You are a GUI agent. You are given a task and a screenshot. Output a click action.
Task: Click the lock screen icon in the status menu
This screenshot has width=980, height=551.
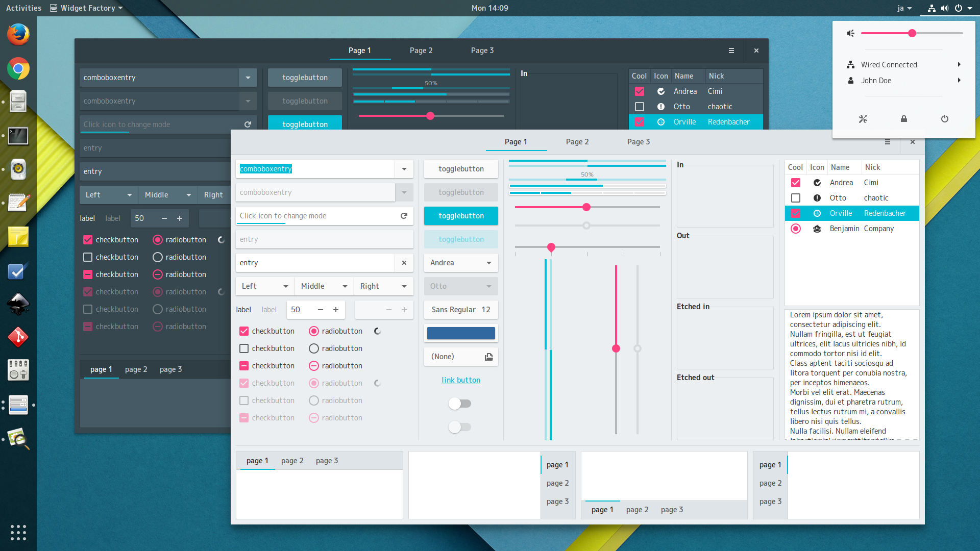click(904, 119)
